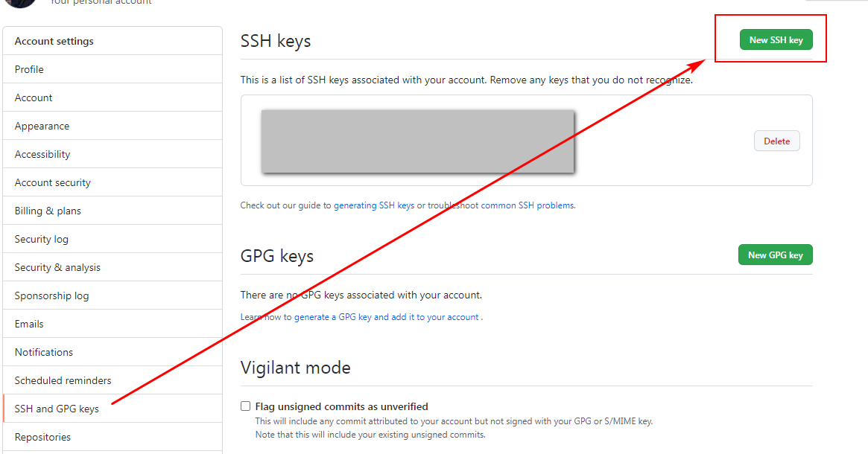Open the generating SSH keys guide
Image resolution: width=868 pixels, height=454 pixels.
tap(374, 205)
